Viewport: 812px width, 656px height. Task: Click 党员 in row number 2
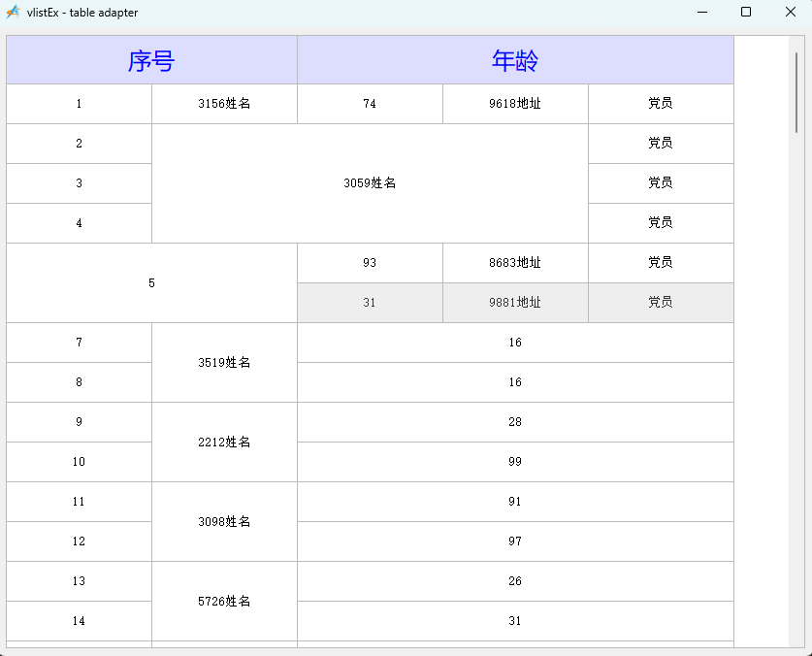click(661, 144)
